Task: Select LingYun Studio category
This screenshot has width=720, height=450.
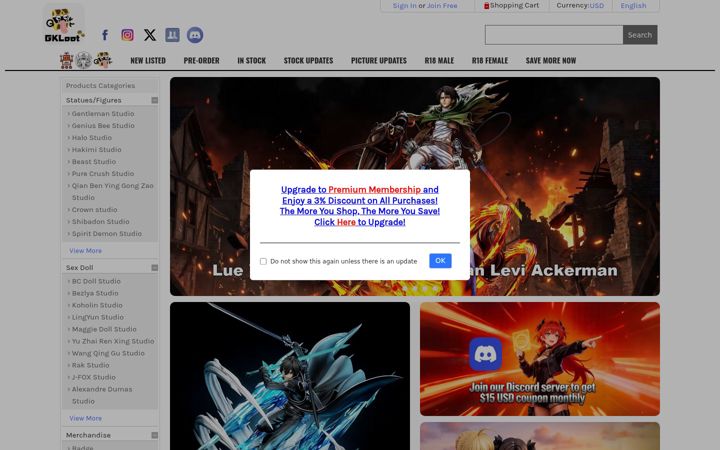Action: [97, 317]
